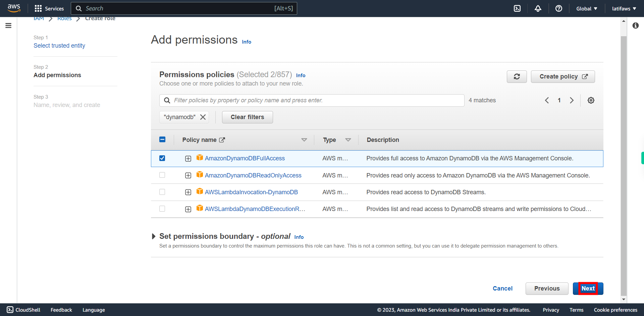
Task: Open Terms link in footer
Action: (x=576, y=310)
